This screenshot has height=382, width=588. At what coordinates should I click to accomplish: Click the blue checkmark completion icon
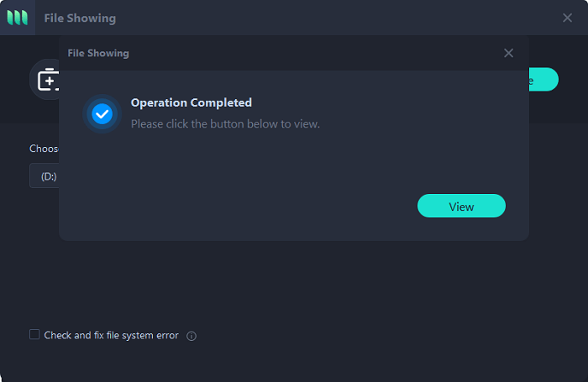click(102, 114)
